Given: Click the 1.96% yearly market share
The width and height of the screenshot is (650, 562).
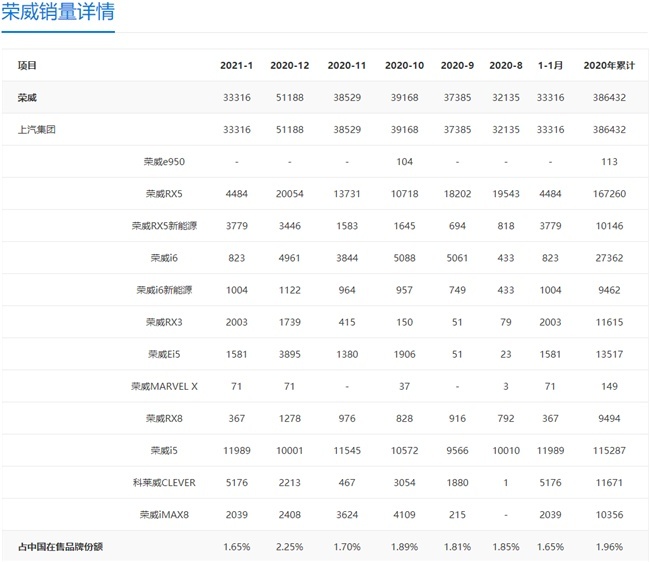Looking at the screenshot, I should pos(609,547).
